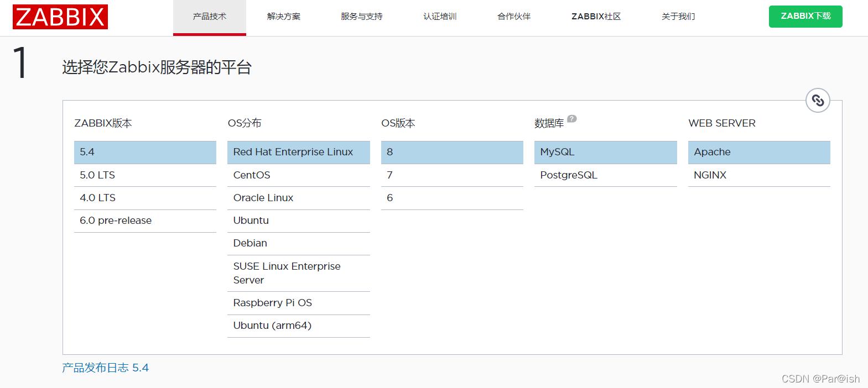This screenshot has width=868, height=388.
Task: Select Zabbix version 5.4
Action: tap(145, 152)
